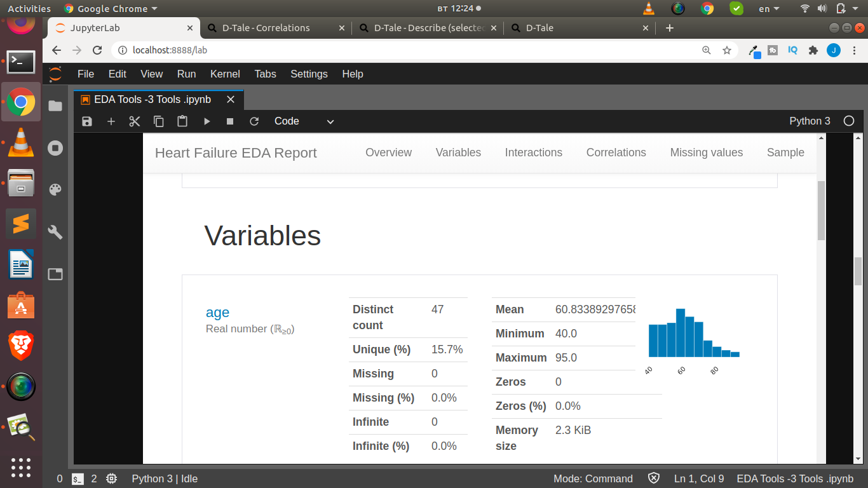Insert a new cell below
Viewport: 868px width, 488px height.
click(x=111, y=121)
